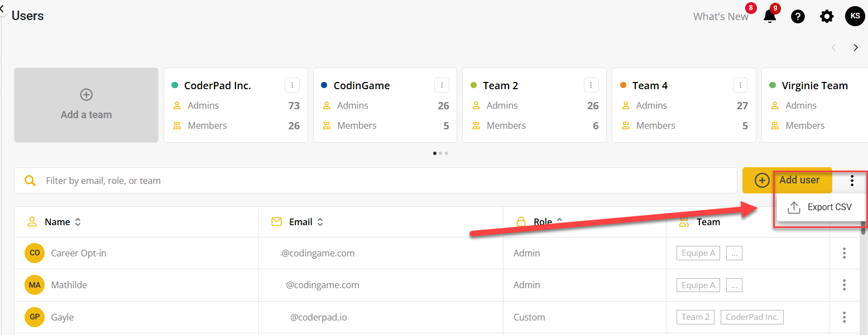Viewport: 868px width, 335px height.
Task: Sort the table by Role column
Action: 543,222
